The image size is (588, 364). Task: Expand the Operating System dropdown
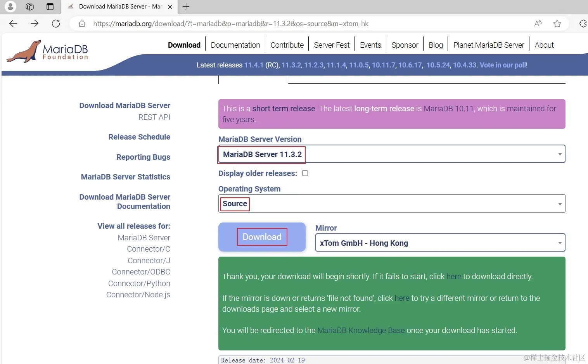392,204
